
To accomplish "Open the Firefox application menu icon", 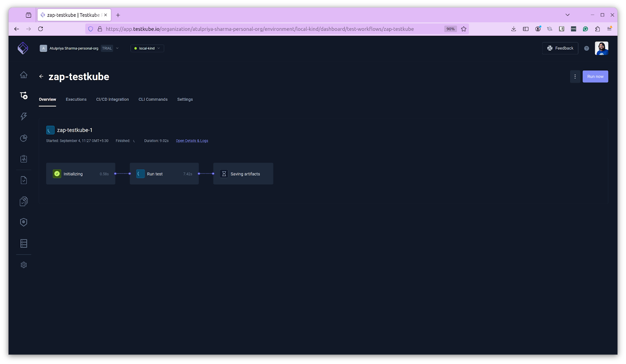I will [610, 29].
